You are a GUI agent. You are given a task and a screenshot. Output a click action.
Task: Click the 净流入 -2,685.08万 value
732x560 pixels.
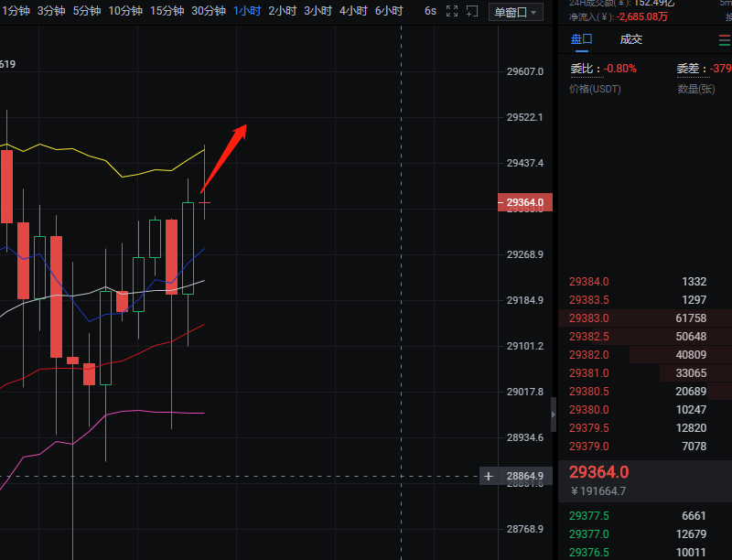642,17
